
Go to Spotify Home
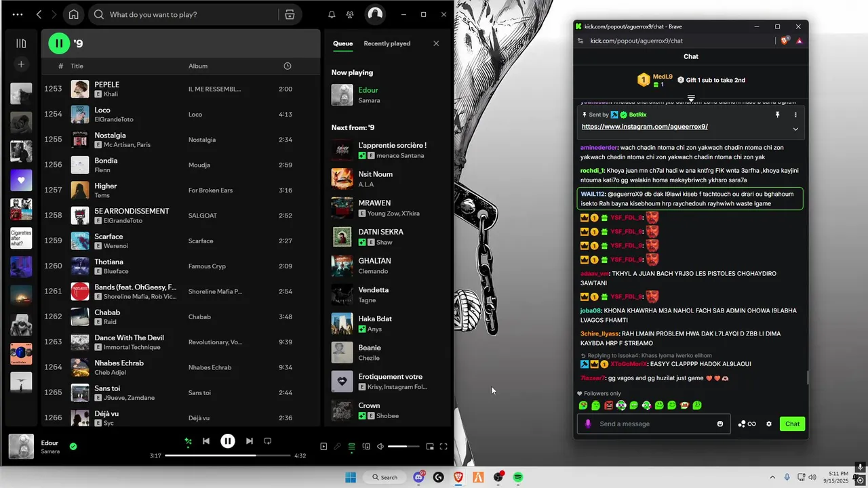tap(73, 14)
